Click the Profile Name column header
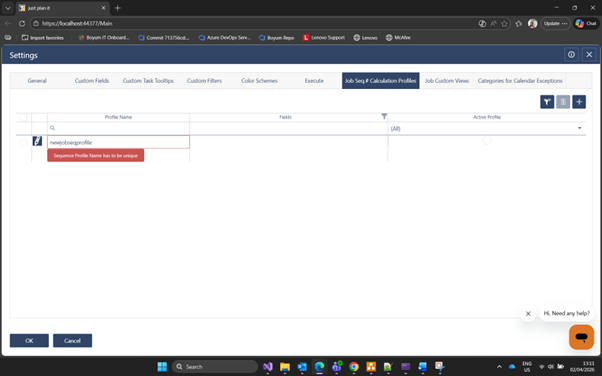Screen dimensions: 602x376 [x=118, y=117]
